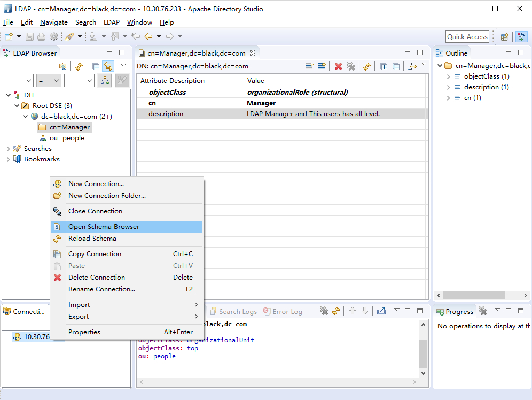The width and height of the screenshot is (532, 400).
Task: Select Properties in context menu
Action: point(127,332)
